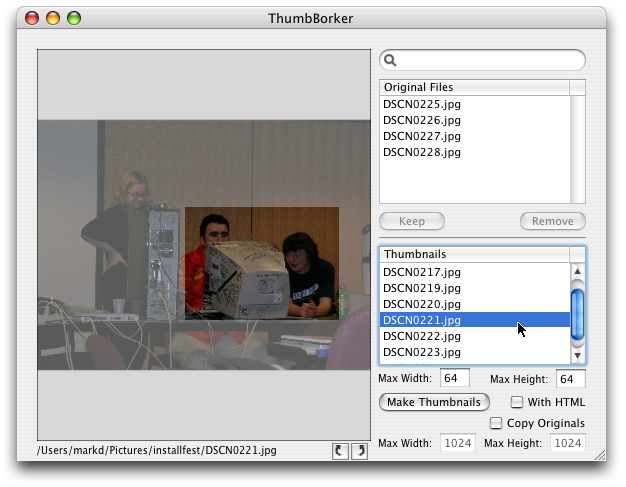This screenshot has height=487, width=626.
Task: Click the Thumbnails list blue scroll thumb
Action: coord(577,314)
